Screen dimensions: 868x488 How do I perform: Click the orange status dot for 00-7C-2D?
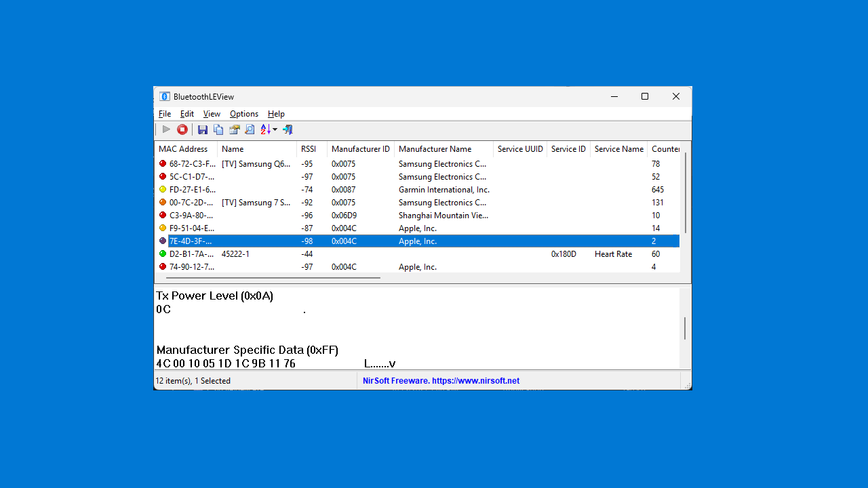click(163, 202)
